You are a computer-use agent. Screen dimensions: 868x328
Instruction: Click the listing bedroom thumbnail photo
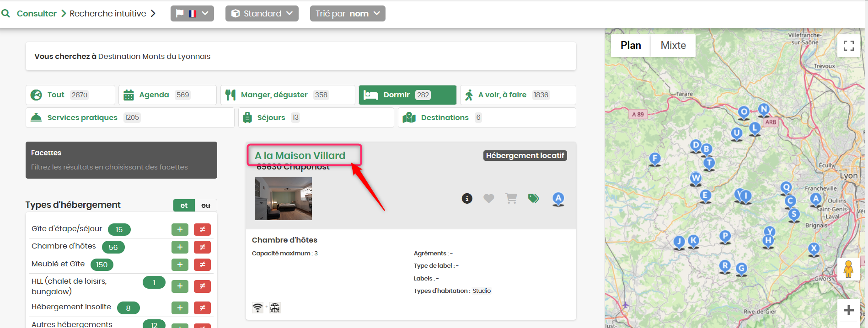[283, 199]
